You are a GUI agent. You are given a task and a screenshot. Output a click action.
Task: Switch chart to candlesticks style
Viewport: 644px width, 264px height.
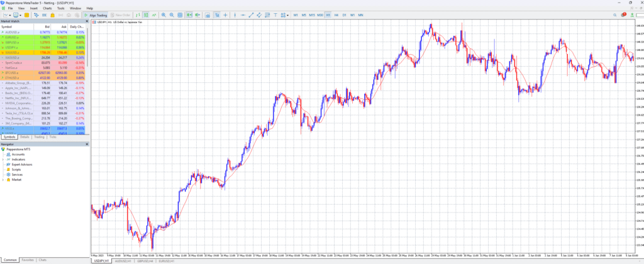tap(146, 15)
